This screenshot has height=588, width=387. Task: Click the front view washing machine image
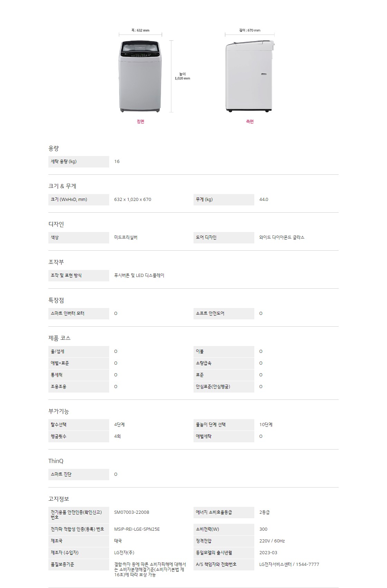point(140,77)
